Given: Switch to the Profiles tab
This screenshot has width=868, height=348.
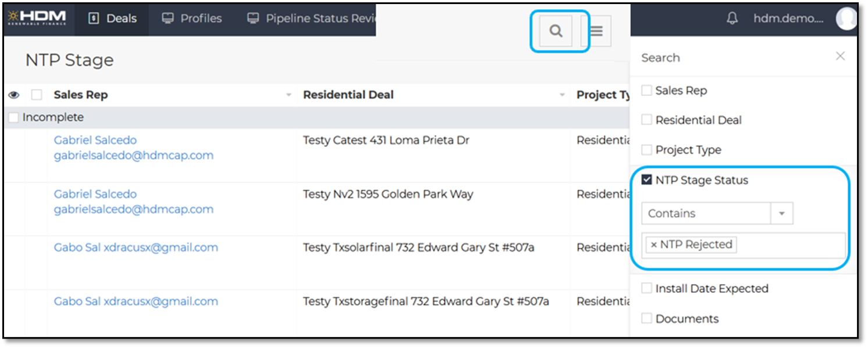Looking at the screenshot, I should tap(192, 19).
